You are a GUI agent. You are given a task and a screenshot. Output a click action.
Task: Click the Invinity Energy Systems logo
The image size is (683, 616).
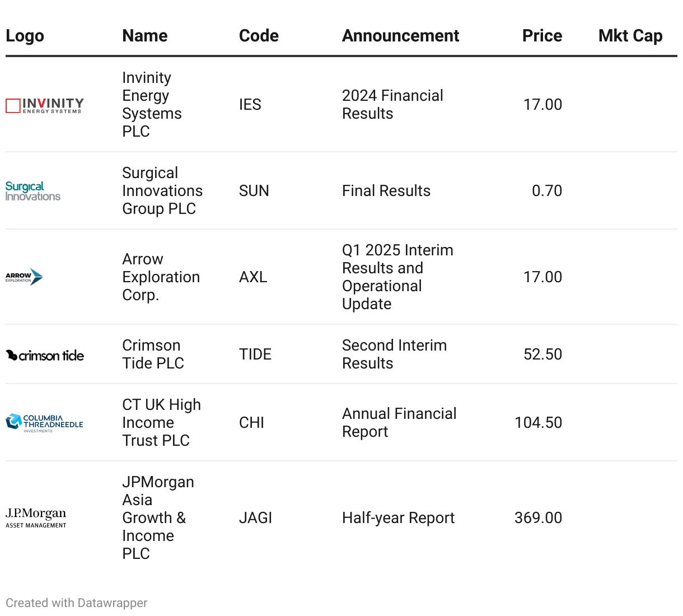tap(45, 105)
